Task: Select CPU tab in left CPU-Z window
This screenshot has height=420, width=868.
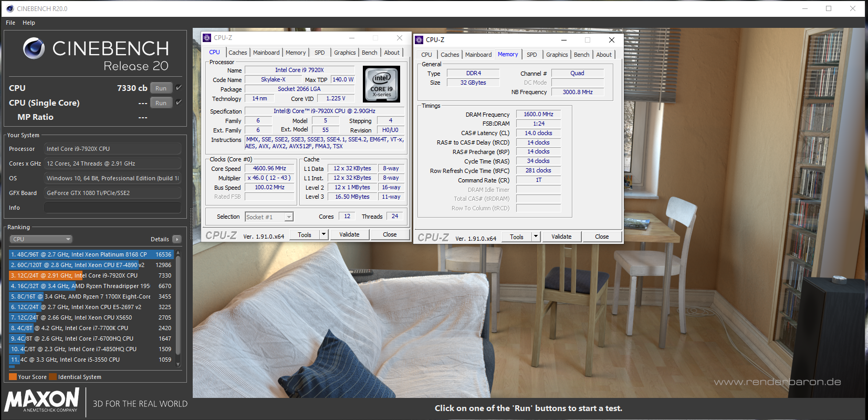Action: [x=215, y=52]
